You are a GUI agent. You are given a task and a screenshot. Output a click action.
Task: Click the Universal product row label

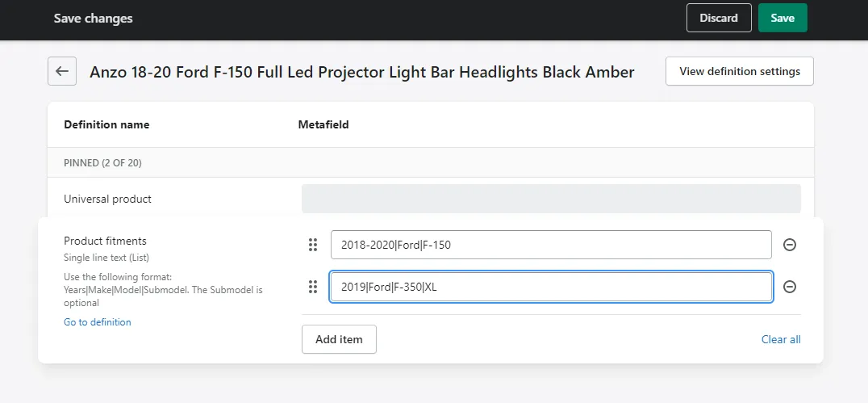(107, 199)
